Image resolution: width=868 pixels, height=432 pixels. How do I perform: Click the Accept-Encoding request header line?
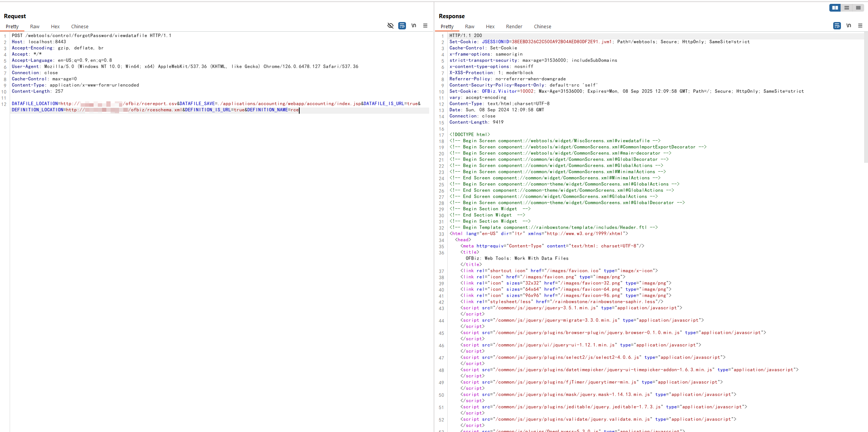(58, 48)
